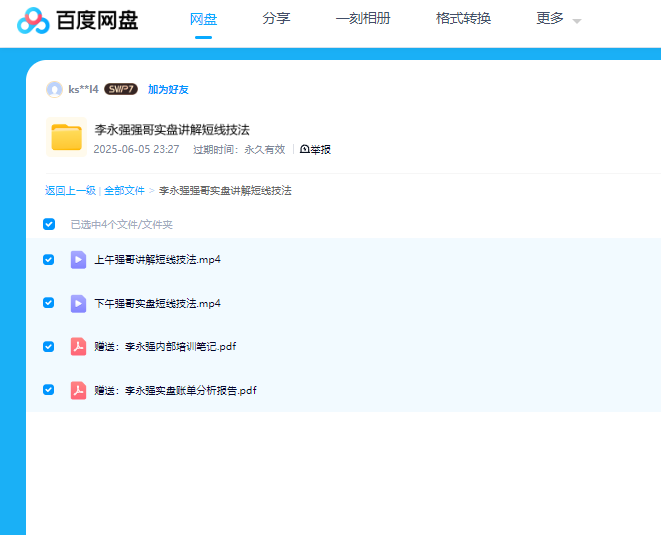Click 返回上一级 breadcrumb link

point(70,190)
